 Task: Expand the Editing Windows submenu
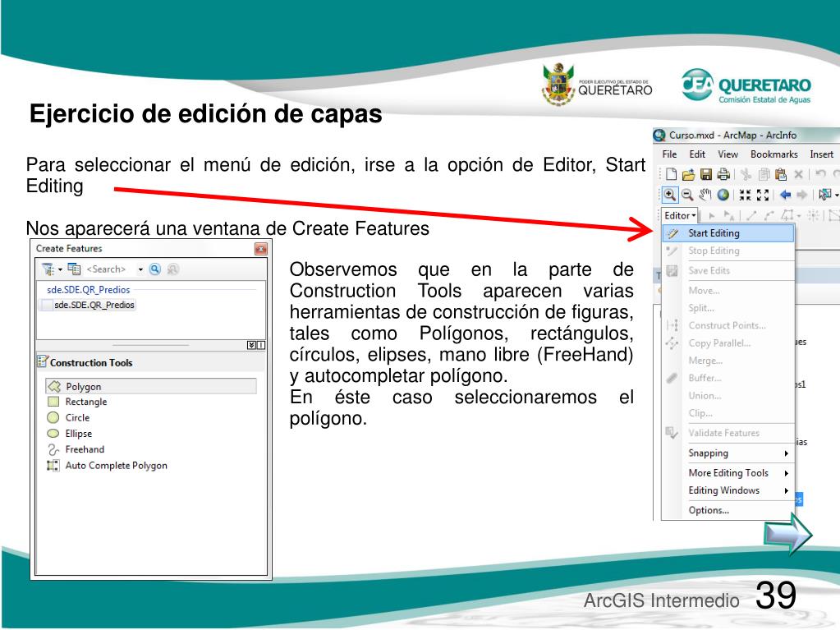[728, 490]
